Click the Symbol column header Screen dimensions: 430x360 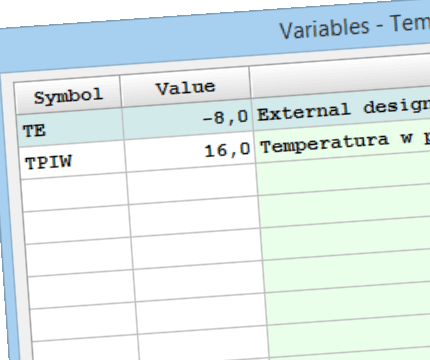(68, 95)
